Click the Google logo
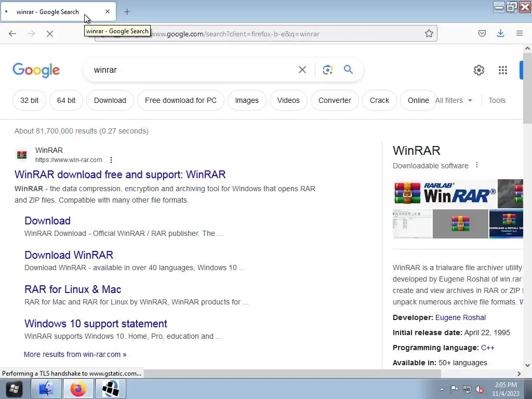The image size is (532, 399). pos(36,71)
